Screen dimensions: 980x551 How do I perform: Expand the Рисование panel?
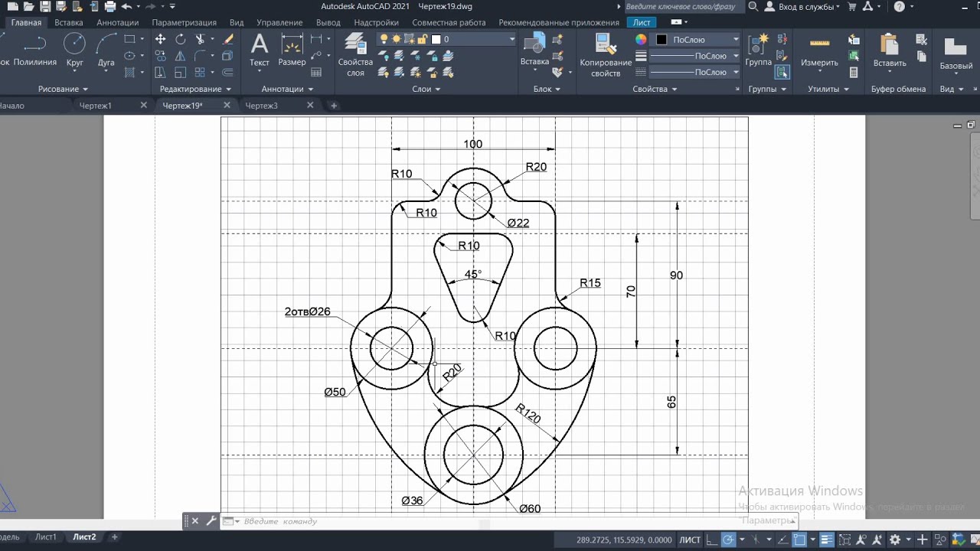point(64,89)
